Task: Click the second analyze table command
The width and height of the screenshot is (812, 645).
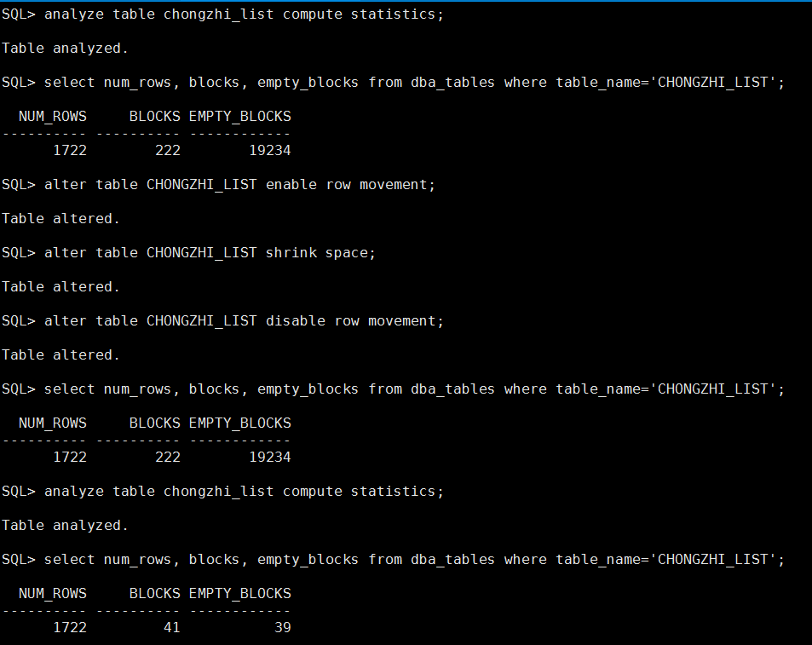Action: coord(222,492)
